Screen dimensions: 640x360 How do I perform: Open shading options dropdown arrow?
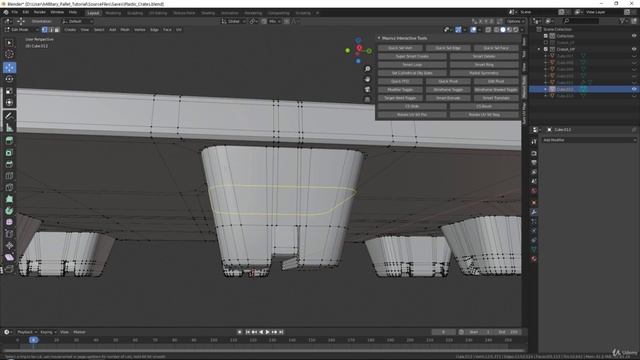(522, 30)
